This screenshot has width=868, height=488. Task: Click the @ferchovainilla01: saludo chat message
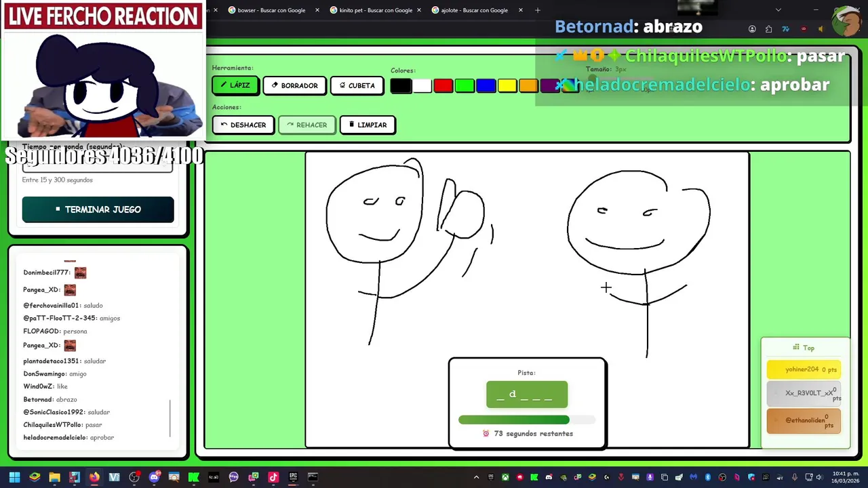(x=63, y=305)
